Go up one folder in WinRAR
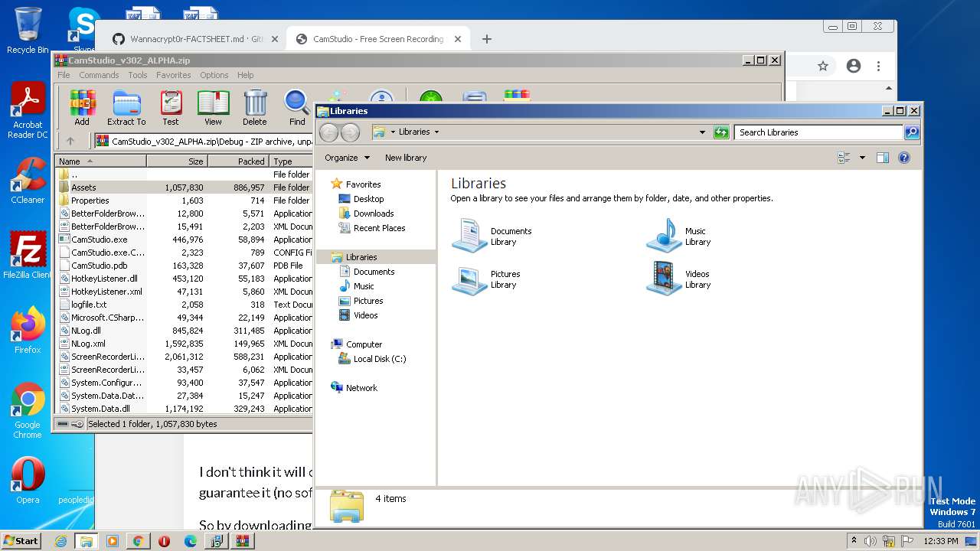This screenshot has height=551, width=980. 70,141
